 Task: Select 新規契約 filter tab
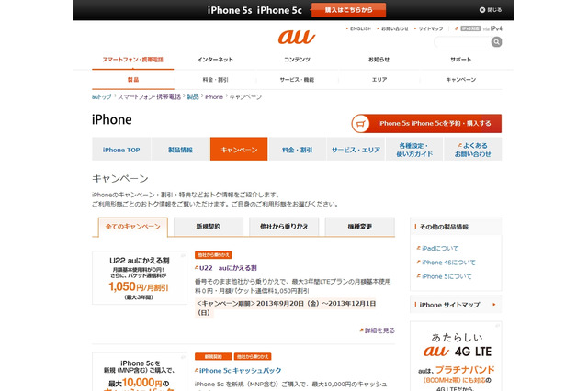point(209,227)
